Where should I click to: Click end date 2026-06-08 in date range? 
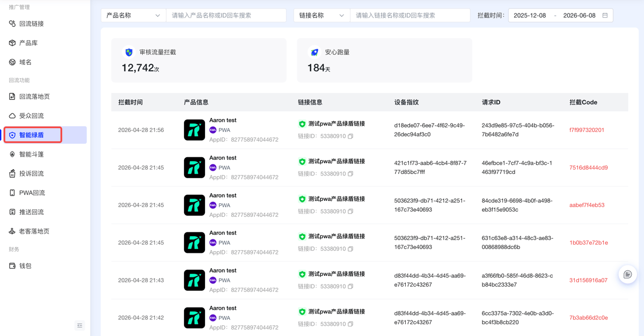click(x=579, y=16)
